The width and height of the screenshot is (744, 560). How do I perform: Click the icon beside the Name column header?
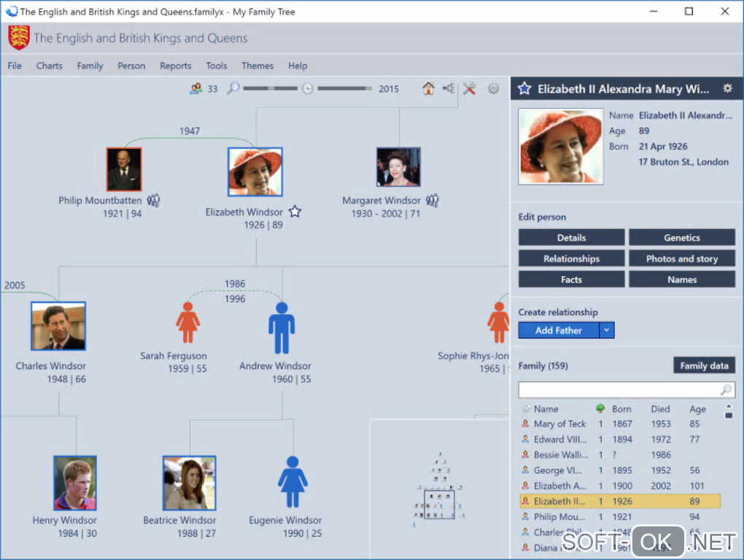[526, 409]
